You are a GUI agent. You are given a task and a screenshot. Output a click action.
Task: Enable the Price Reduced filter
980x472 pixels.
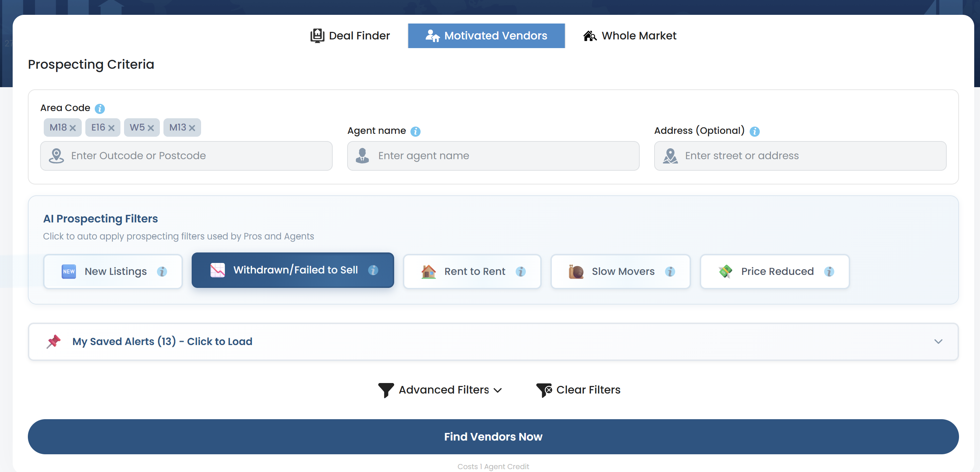(x=774, y=271)
